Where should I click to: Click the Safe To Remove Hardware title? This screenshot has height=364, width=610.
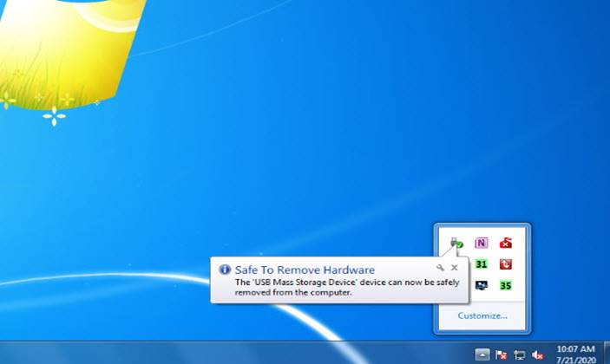[305, 270]
